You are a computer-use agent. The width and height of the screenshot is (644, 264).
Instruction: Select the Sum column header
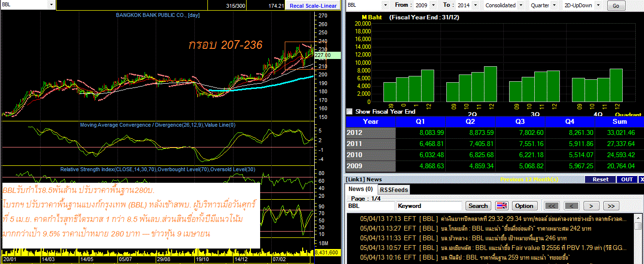pos(619,122)
